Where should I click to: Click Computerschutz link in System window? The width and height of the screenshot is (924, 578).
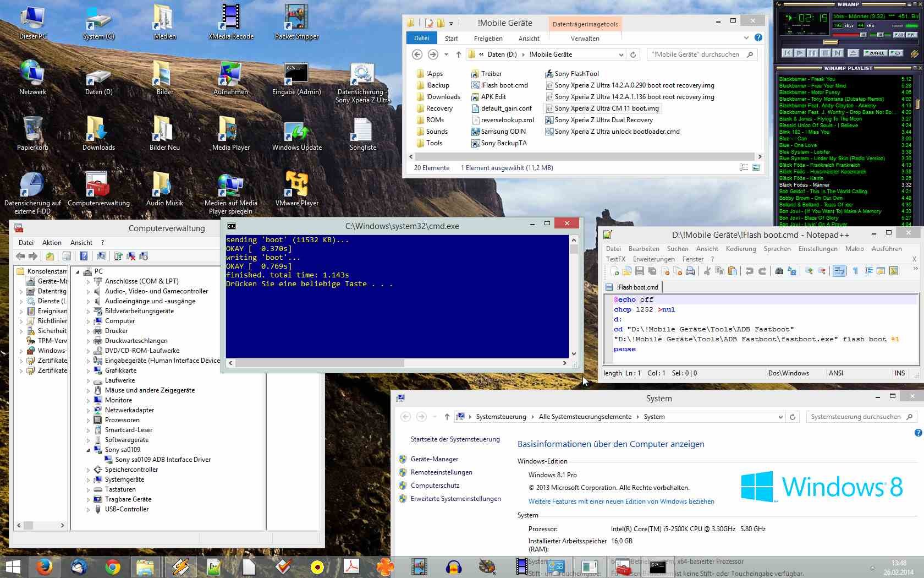click(435, 486)
